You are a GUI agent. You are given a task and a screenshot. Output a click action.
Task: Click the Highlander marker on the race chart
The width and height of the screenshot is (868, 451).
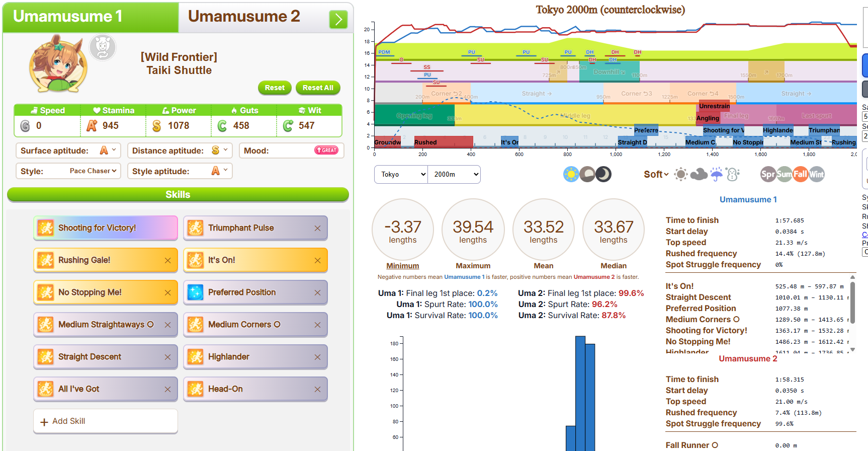(778, 130)
